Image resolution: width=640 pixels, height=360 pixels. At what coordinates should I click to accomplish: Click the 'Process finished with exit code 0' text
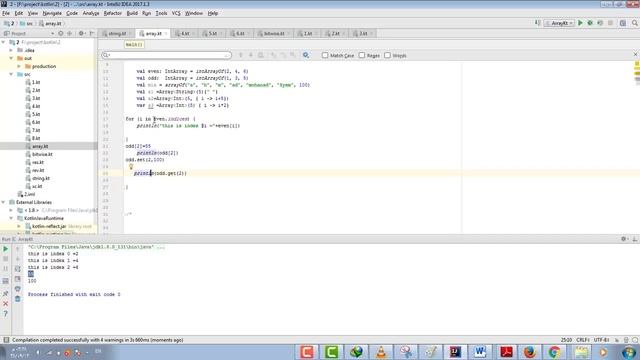click(x=74, y=294)
